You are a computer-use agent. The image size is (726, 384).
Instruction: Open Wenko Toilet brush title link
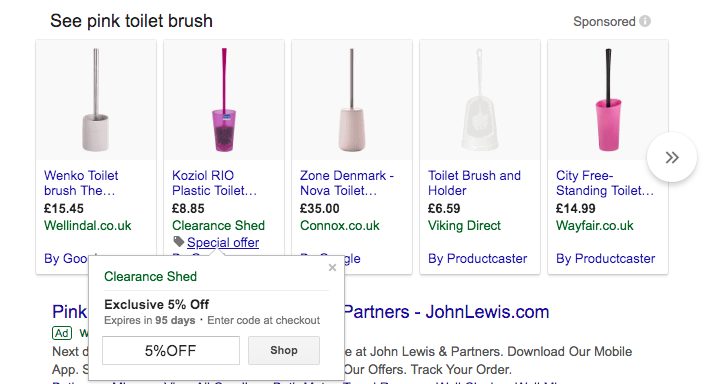(81, 183)
